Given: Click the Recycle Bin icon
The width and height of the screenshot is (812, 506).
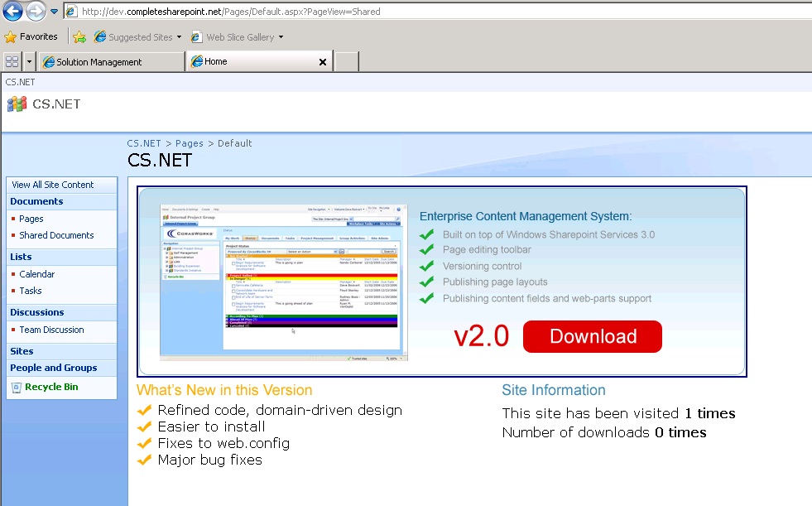Looking at the screenshot, I should 17,388.
